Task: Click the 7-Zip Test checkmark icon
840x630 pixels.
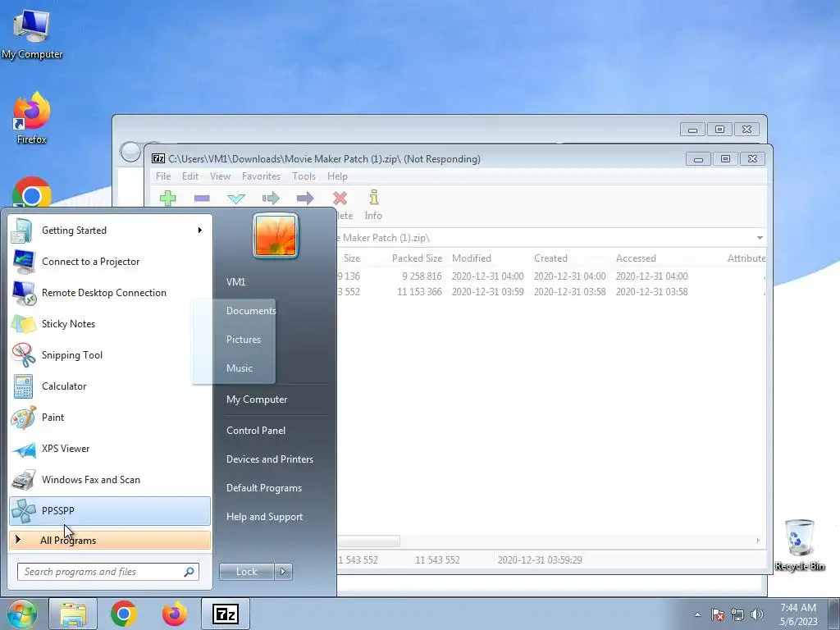Action: [236, 199]
